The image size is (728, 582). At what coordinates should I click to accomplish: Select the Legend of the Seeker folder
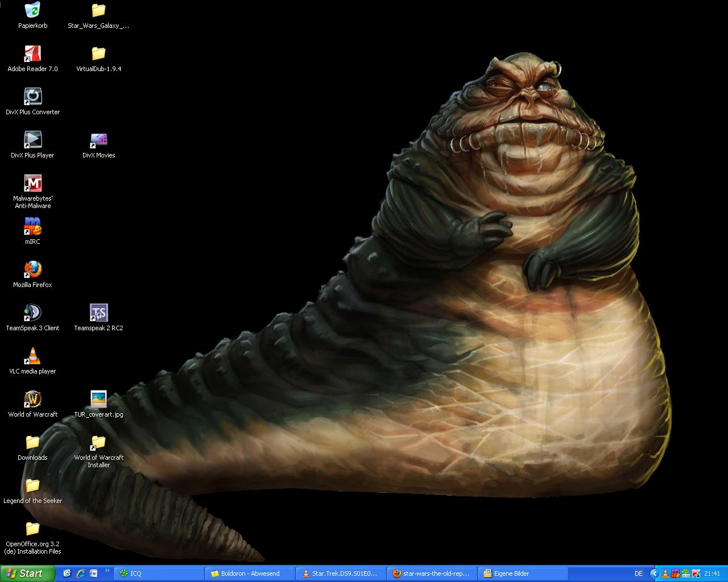(x=32, y=490)
